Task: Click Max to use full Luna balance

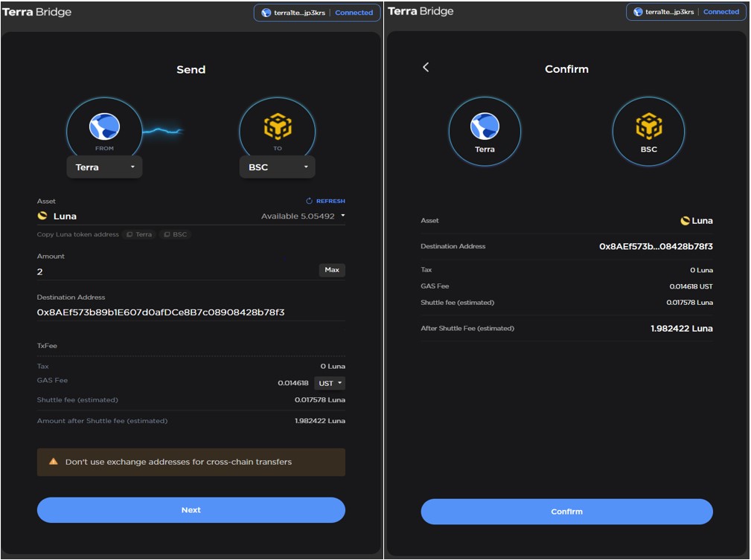Action: point(330,270)
